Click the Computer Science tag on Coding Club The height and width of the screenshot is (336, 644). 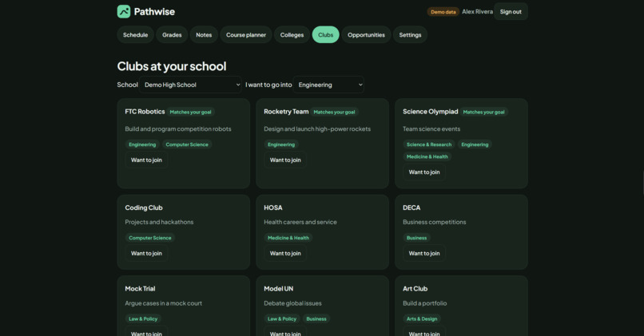(150, 238)
